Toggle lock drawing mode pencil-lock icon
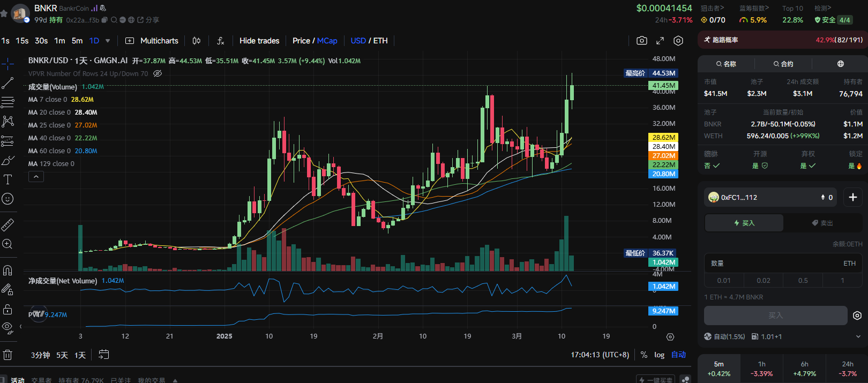Viewport: 868px width, 383px height. tap(8, 289)
